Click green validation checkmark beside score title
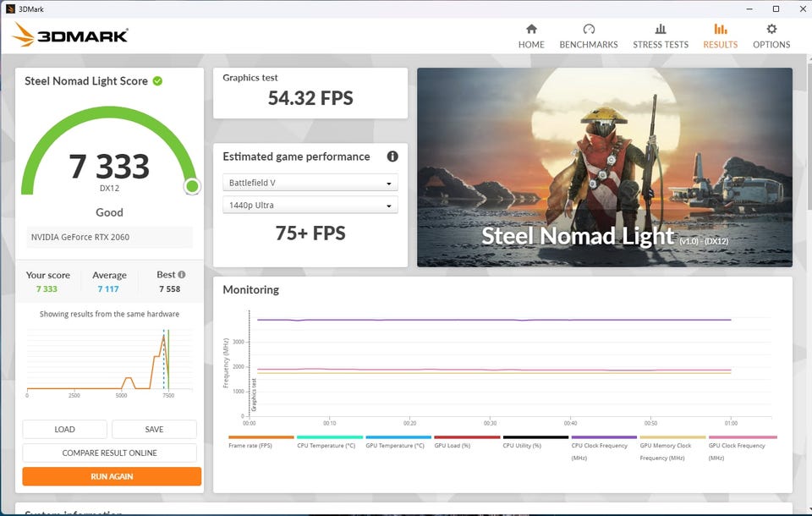This screenshot has height=516, width=812. (x=157, y=81)
